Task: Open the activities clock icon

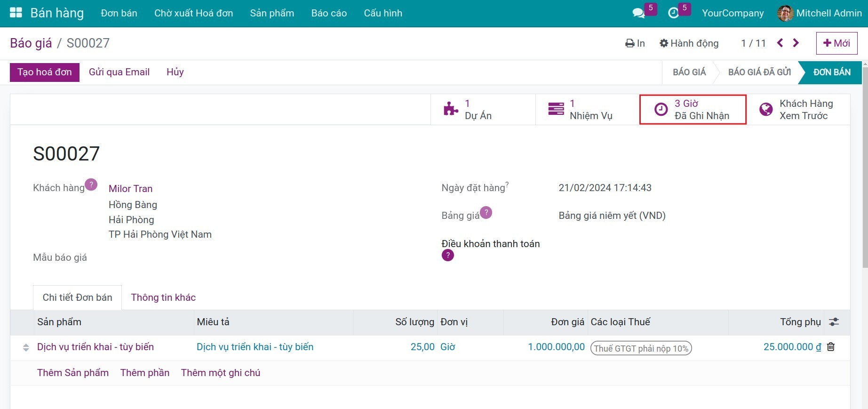Action: pos(674,13)
